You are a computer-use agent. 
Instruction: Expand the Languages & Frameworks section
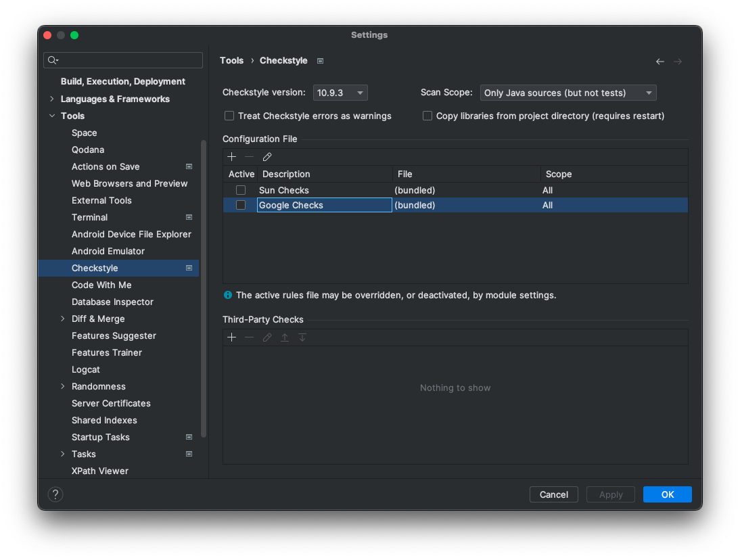pyautogui.click(x=52, y=99)
